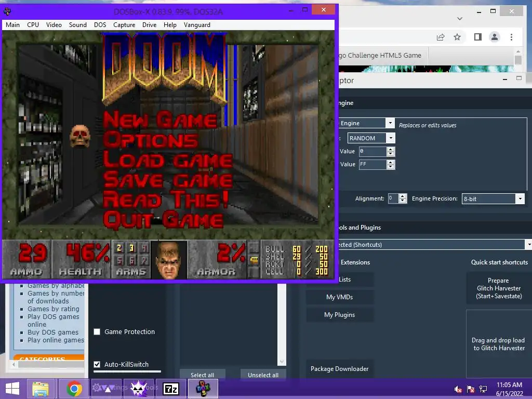Click the share icon in Chrome toolbar

coord(441,37)
